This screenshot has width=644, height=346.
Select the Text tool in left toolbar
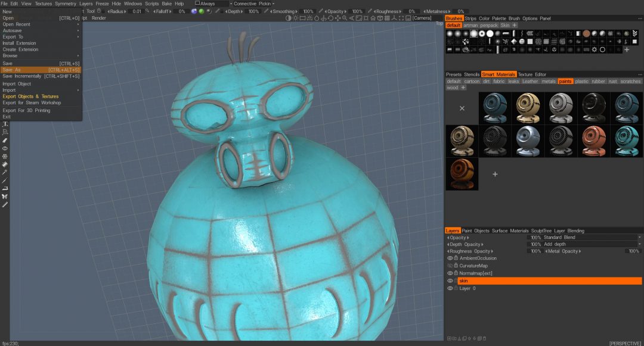pyautogui.click(x=5, y=124)
